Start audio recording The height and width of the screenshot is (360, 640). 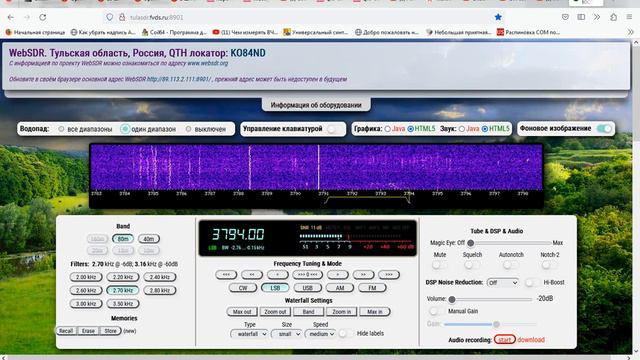504,340
